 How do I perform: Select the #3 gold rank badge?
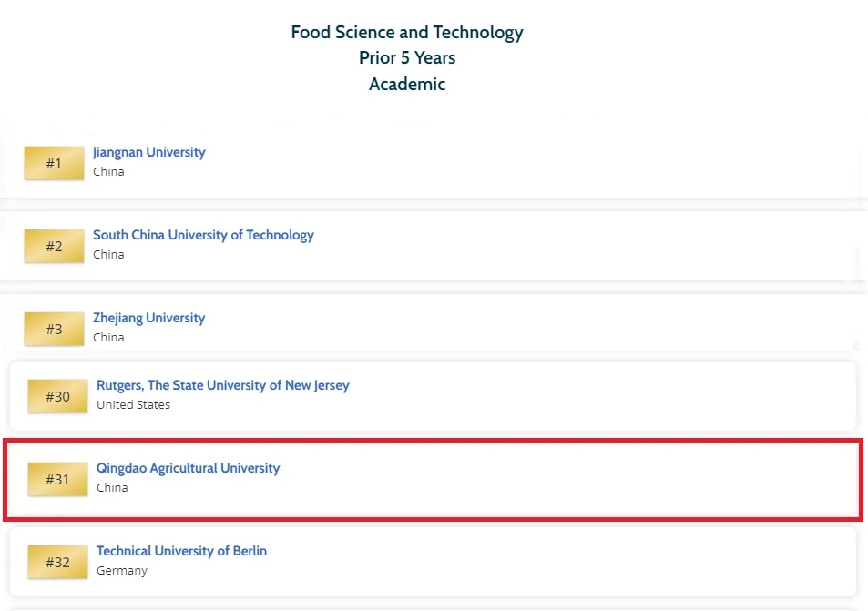coord(54,329)
